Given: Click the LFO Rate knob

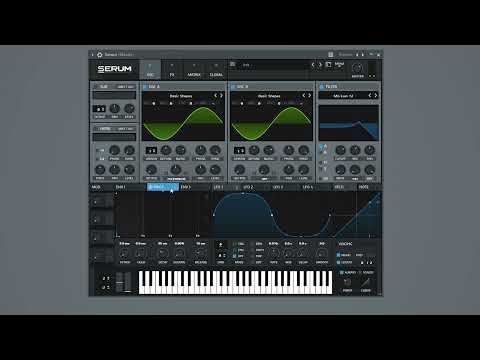Looking at the screenshot, I should click(x=274, y=253).
